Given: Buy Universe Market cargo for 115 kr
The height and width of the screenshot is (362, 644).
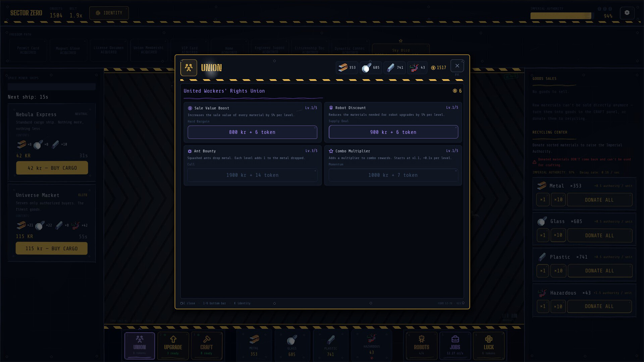Looking at the screenshot, I should [x=52, y=249].
